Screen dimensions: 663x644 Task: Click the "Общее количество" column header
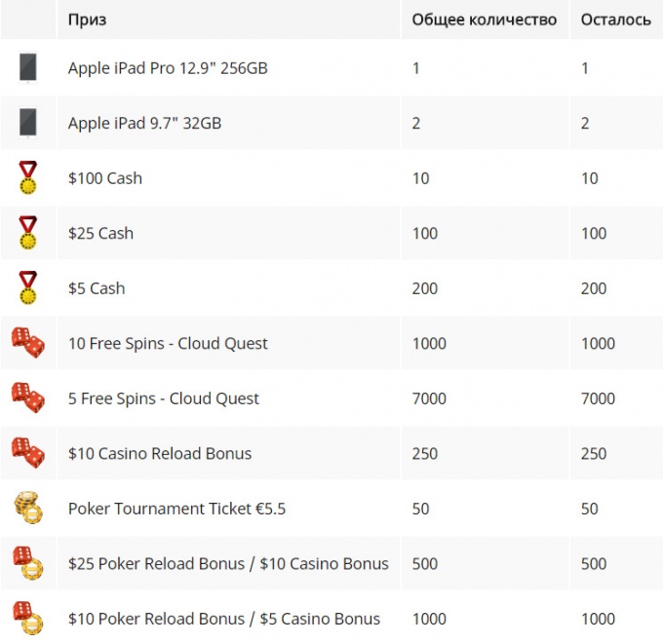pos(485,19)
